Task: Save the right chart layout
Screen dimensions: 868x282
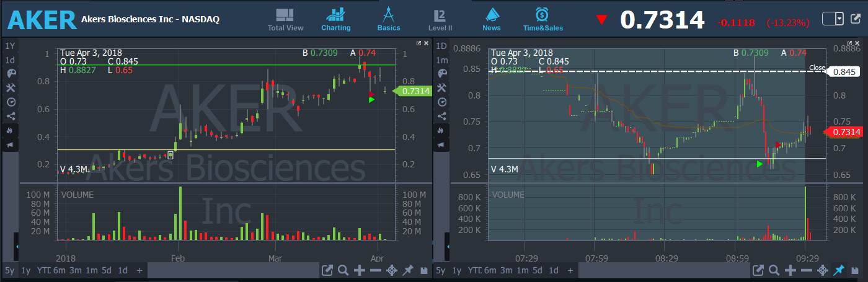Action: point(854,271)
